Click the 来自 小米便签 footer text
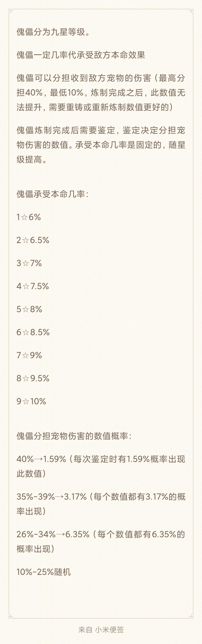The width and height of the screenshot is (202, 644). click(x=101, y=630)
